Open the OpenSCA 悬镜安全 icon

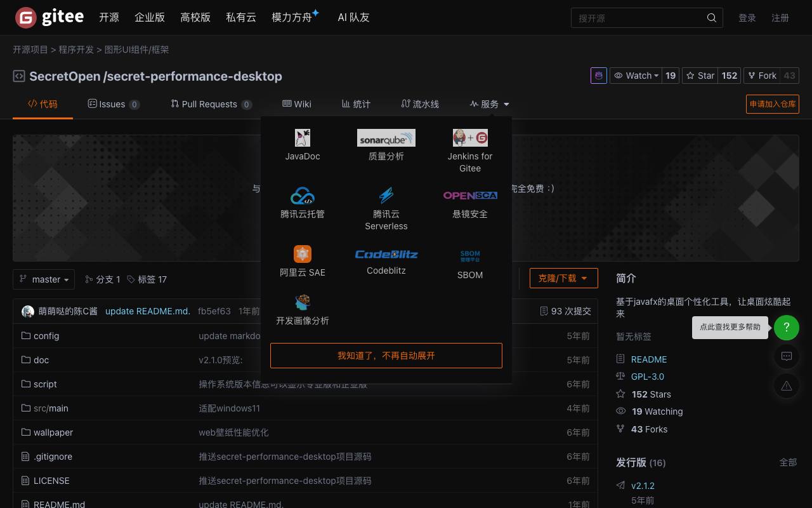470,196
